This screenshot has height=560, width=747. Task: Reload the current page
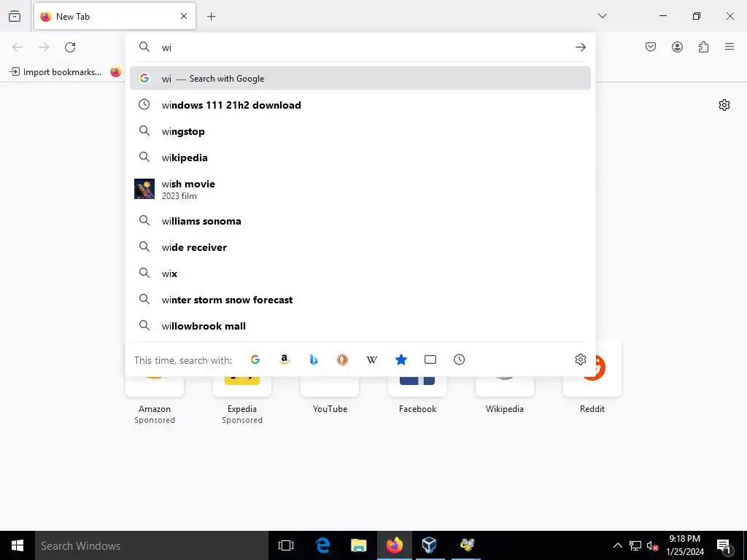point(70,47)
